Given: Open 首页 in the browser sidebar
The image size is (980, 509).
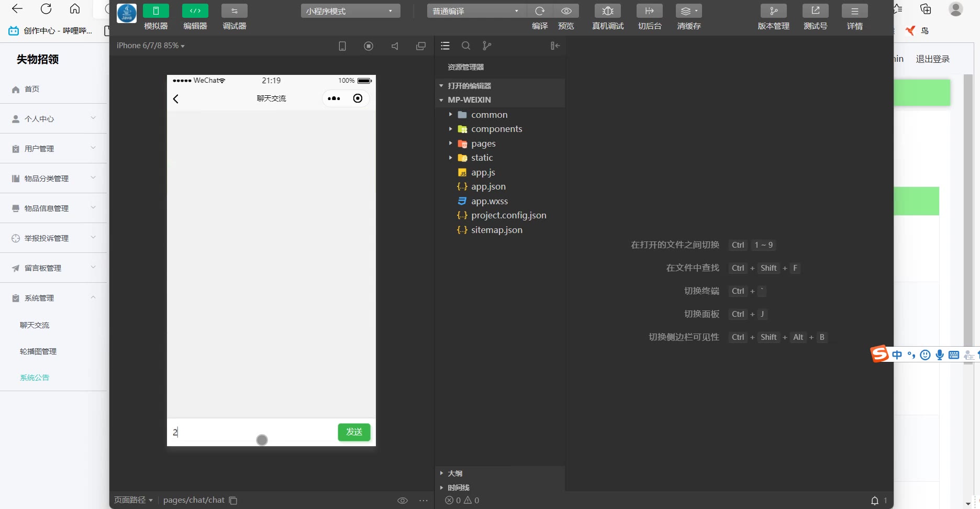Looking at the screenshot, I should 53,89.
